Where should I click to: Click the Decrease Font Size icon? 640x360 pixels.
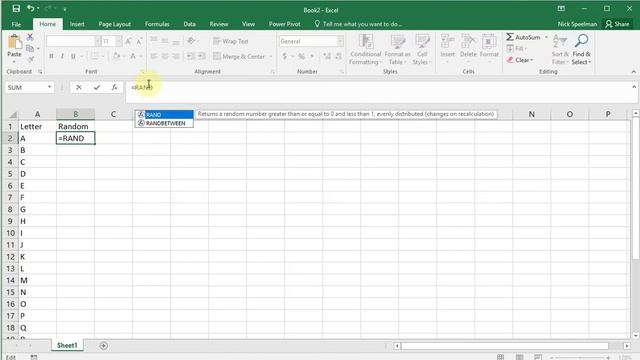[139, 41]
